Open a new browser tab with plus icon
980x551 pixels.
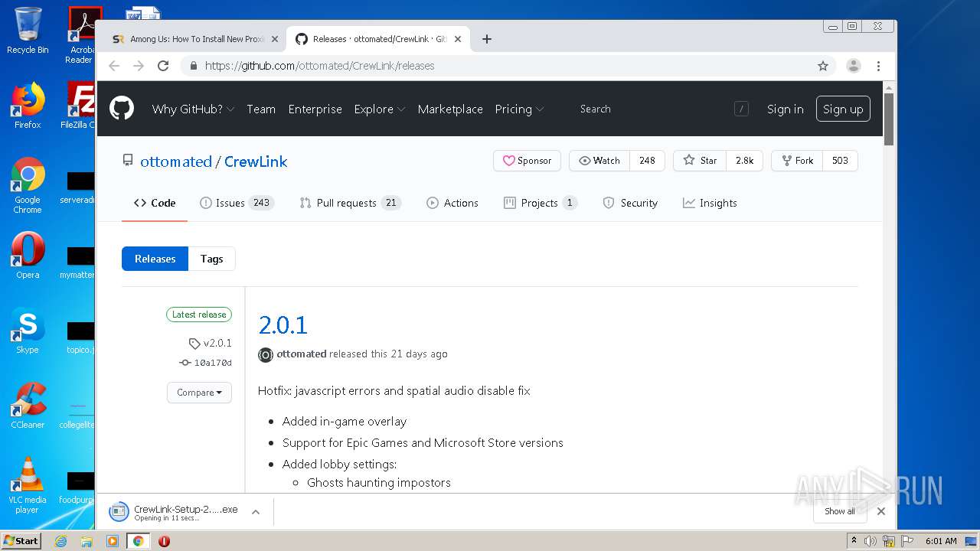pos(487,39)
